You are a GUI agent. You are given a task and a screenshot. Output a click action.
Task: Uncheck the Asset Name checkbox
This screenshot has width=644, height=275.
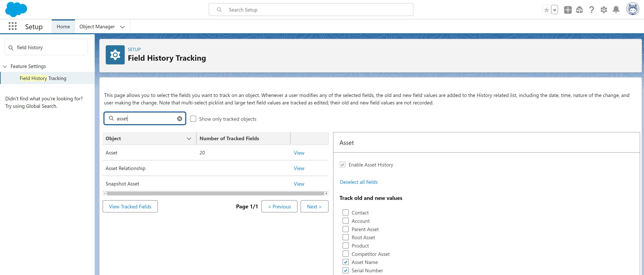[346, 262]
